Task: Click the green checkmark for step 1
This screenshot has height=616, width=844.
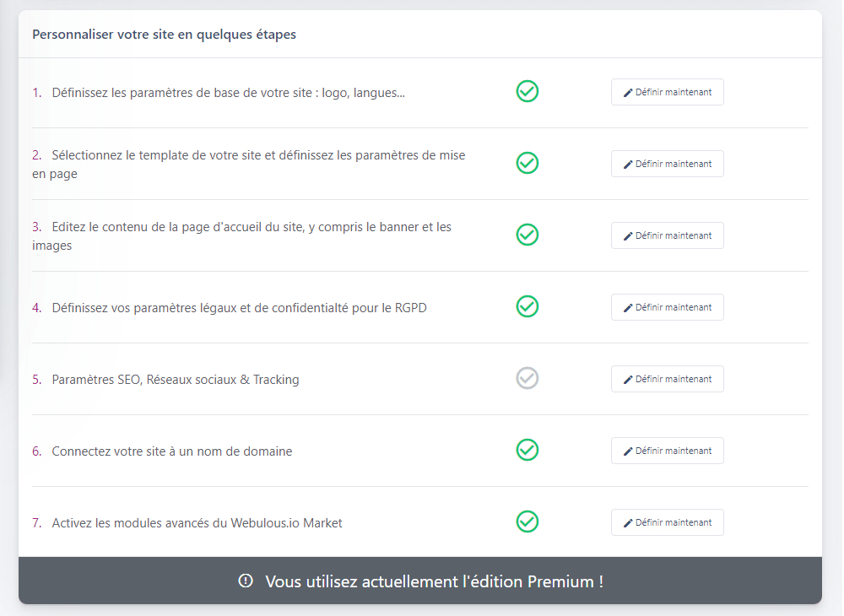Action: [x=527, y=91]
